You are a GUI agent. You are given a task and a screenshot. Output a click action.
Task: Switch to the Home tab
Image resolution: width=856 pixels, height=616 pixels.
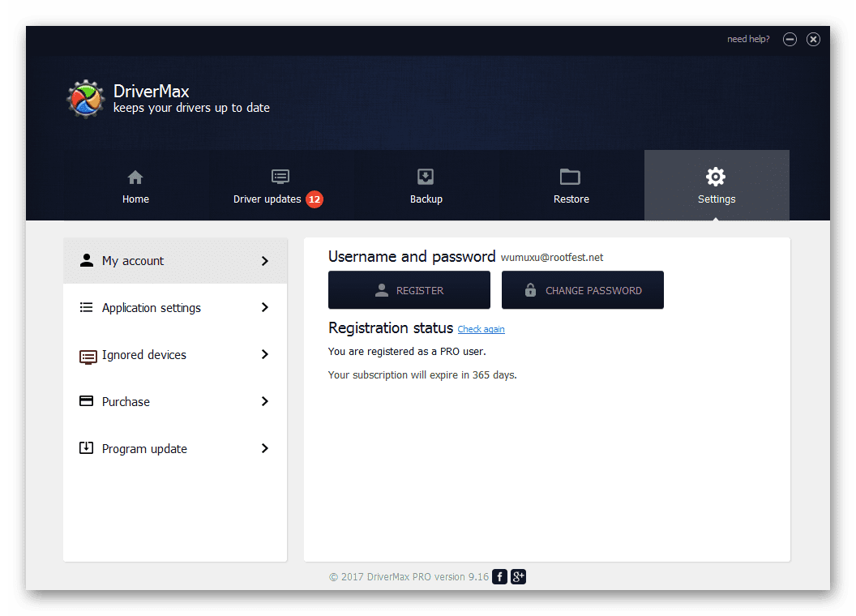135,186
